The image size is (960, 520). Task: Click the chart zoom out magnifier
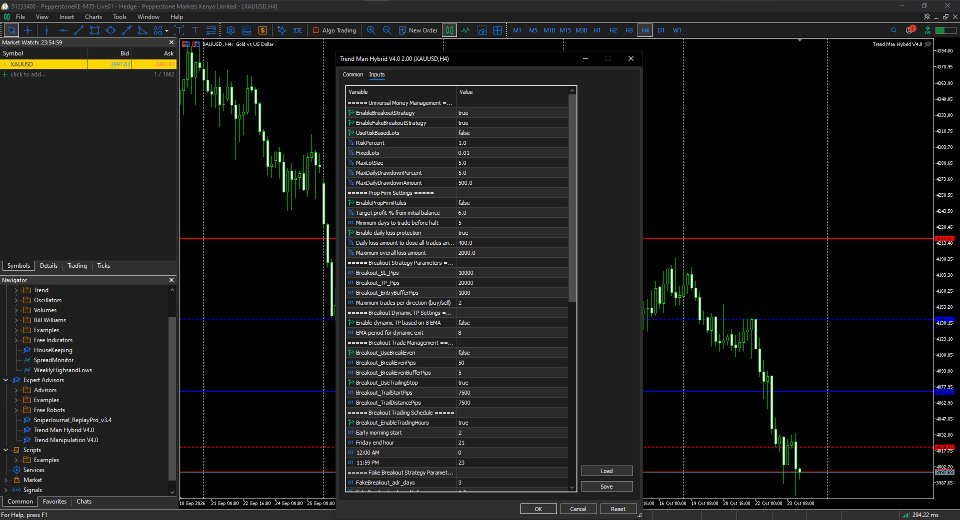tap(387, 30)
